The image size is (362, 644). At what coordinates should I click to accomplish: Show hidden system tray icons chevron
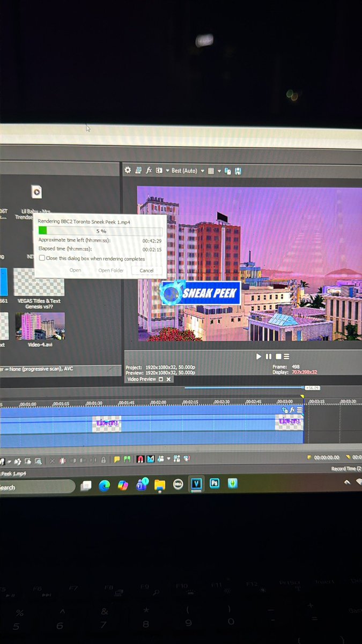point(347,482)
